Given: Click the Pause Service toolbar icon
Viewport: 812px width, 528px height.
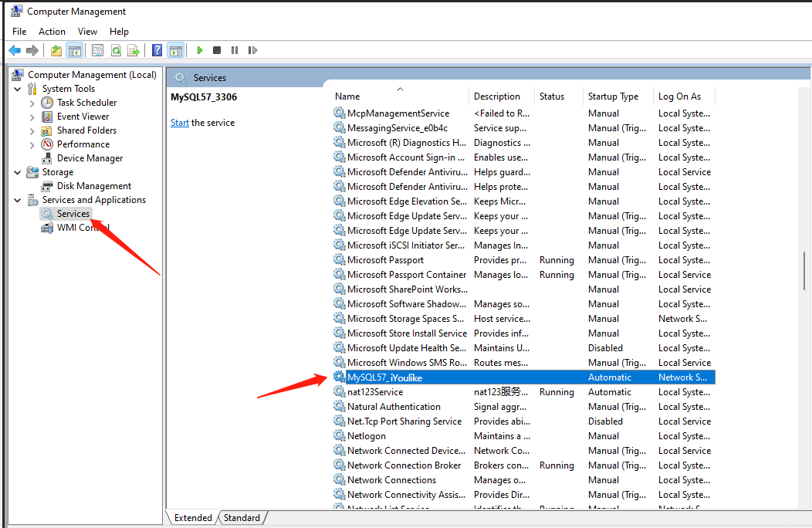Looking at the screenshot, I should tap(235, 50).
